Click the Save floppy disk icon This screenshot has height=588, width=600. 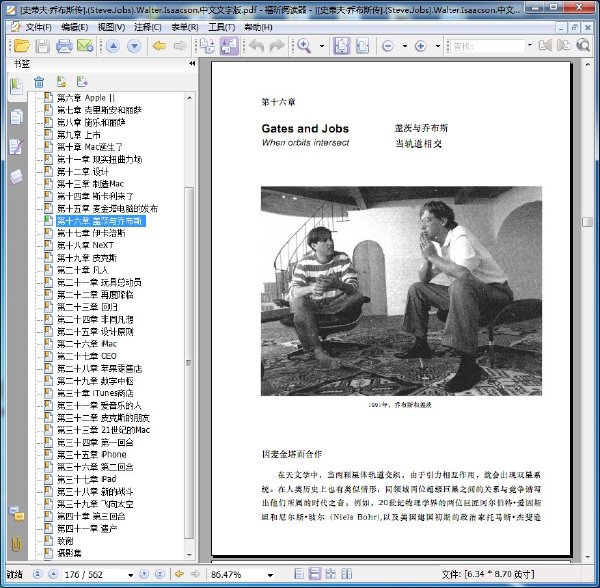pyautogui.click(x=42, y=46)
